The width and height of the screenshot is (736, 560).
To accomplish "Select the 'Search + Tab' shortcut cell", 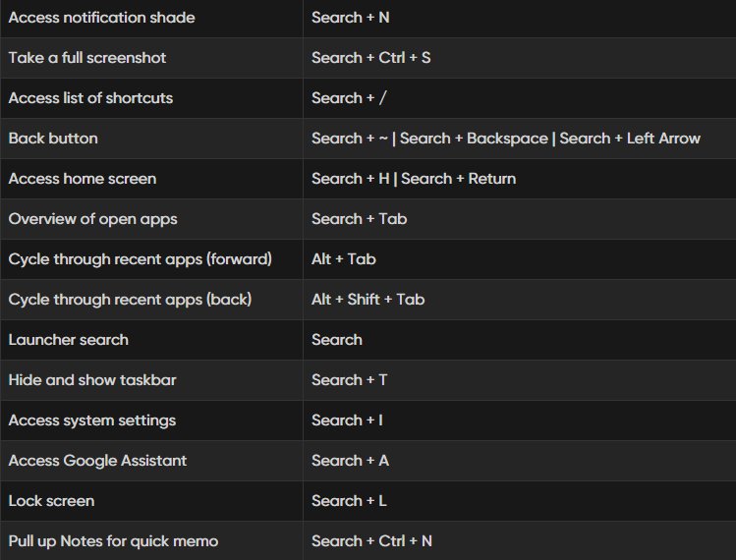I will coord(359,219).
